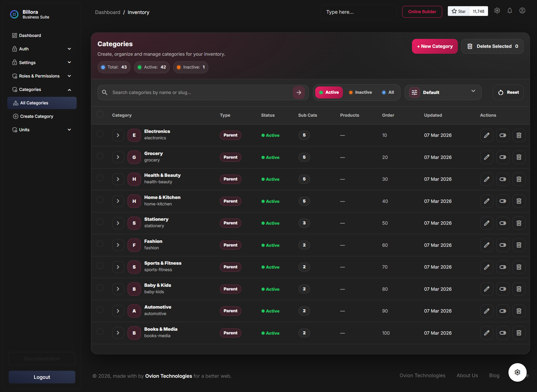Click the search arrow button in the category search
This screenshot has width=537, height=392.
[x=299, y=92]
